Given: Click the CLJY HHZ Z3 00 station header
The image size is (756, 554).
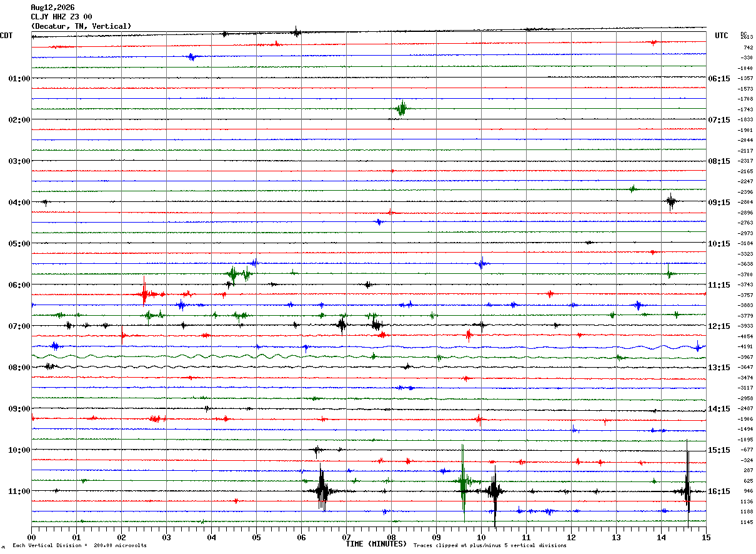Looking at the screenshot, I should [61, 17].
